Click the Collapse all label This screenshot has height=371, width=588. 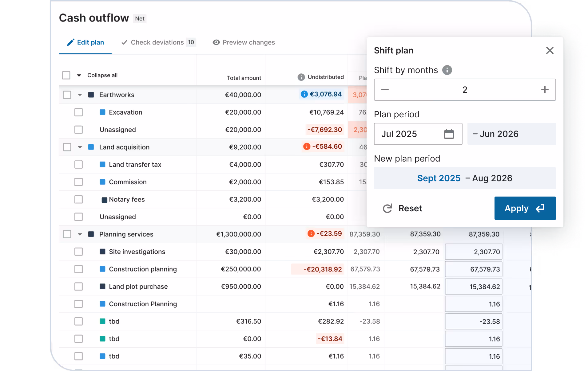(x=102, y=75)
